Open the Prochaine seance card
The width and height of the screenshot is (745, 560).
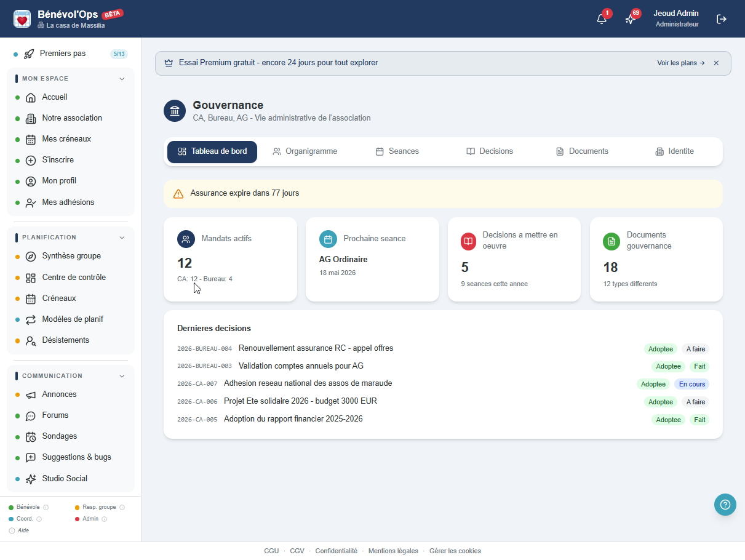pos(372,260)
